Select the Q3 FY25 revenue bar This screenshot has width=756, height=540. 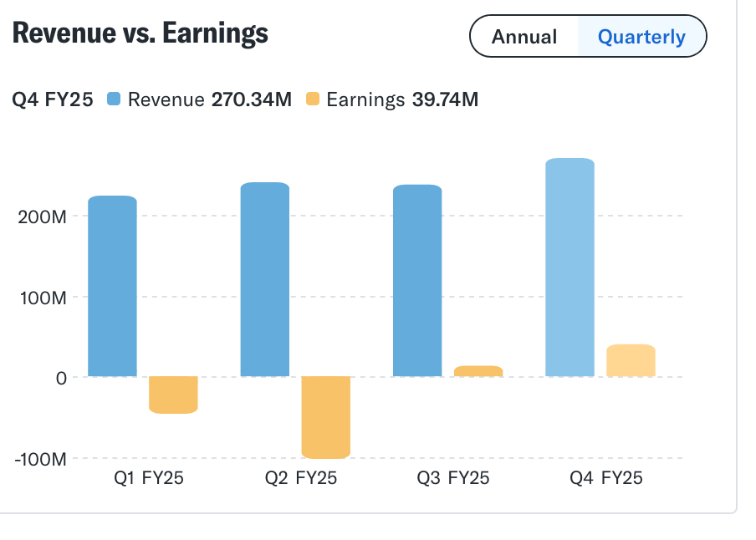pyautogui.click(x=417, y=280)
